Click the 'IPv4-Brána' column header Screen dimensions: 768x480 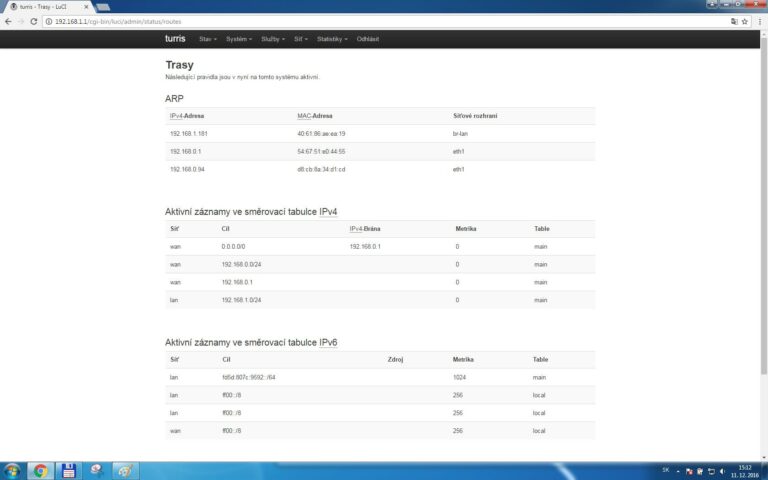pos(365,229)
